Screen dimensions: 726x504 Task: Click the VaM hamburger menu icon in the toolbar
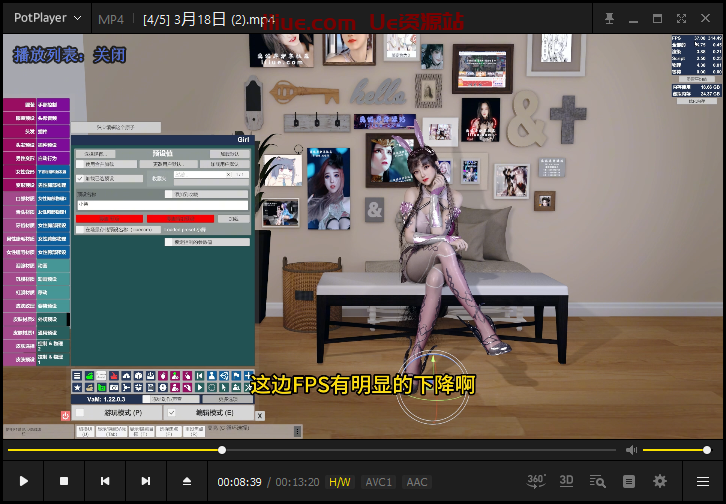coord(77,376)
